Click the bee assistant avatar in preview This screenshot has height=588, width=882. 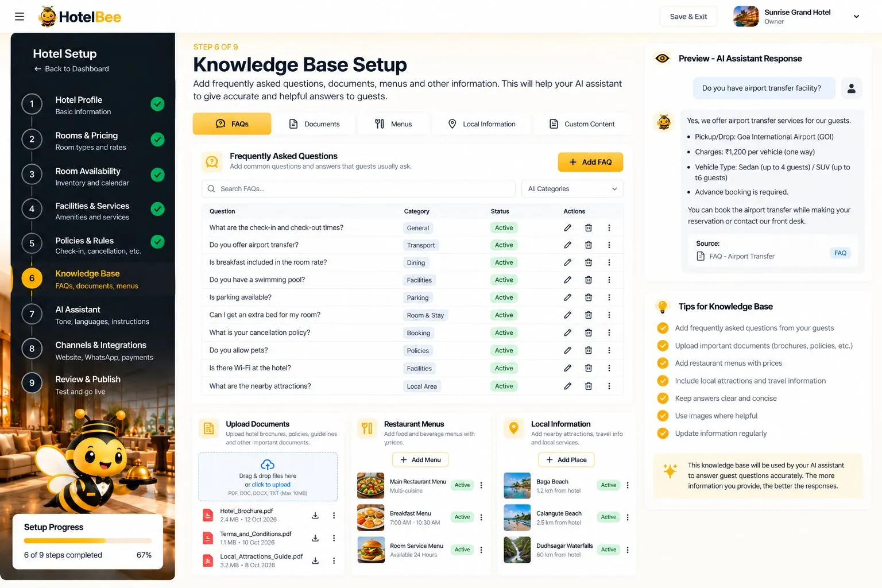coord(664,122)
